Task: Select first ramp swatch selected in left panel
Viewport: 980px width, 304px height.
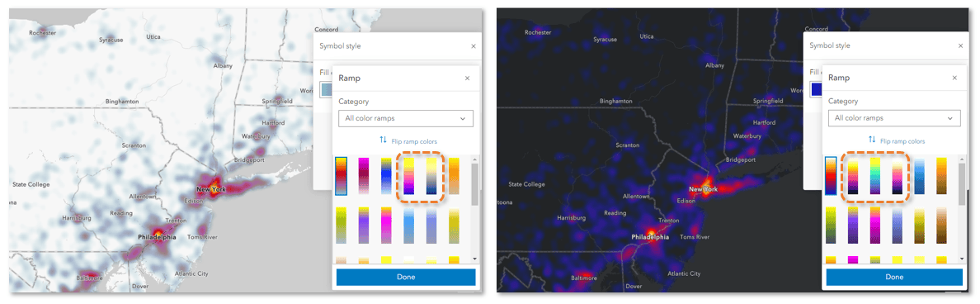Action: click(341, 176)
